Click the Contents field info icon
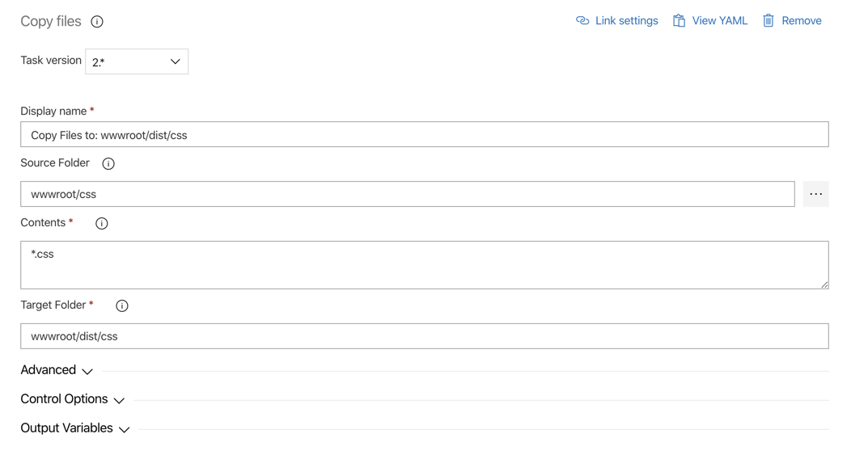This screenshot has width=868, height=455. coord(102,224)
